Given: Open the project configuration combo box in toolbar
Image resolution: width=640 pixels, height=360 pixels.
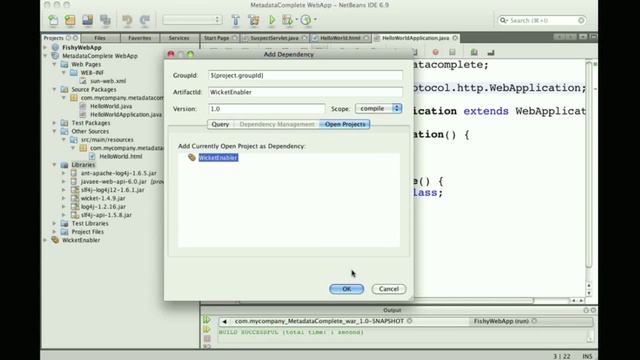Looking at the screenshot, I should [x=192, y=20].
